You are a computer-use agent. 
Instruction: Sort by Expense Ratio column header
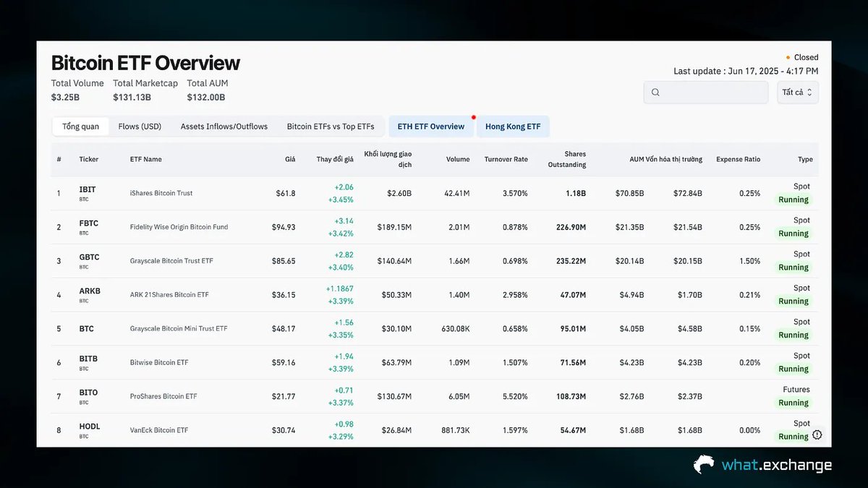(738, 159)
